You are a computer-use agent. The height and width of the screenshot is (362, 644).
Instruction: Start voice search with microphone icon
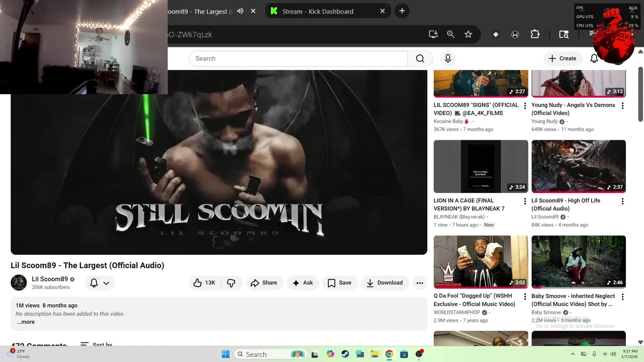(448, 58)
